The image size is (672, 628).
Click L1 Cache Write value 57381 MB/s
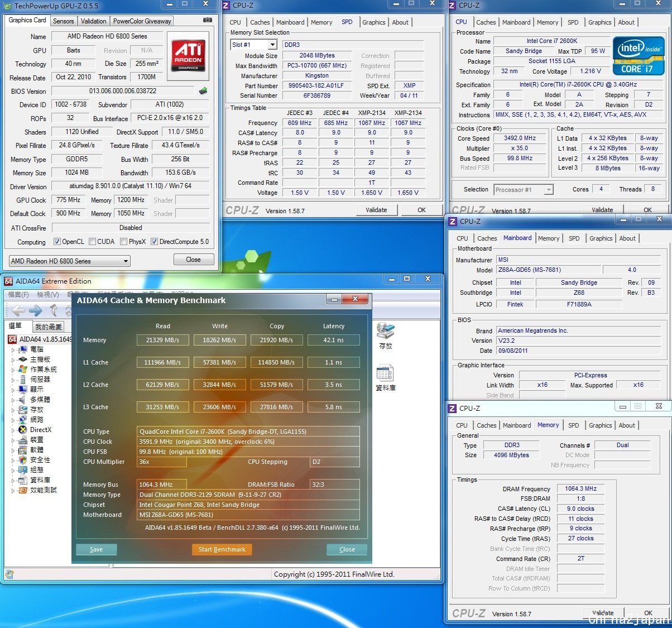[x=219, y=362]
